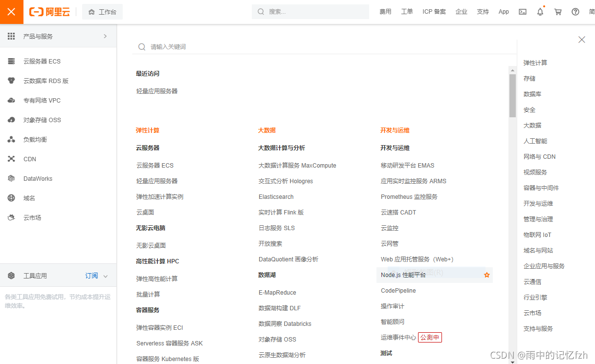The width and height of the screenshot is (595, 364).
Task: Jump to 弹性计算 category on right
Action: point(535,63)
